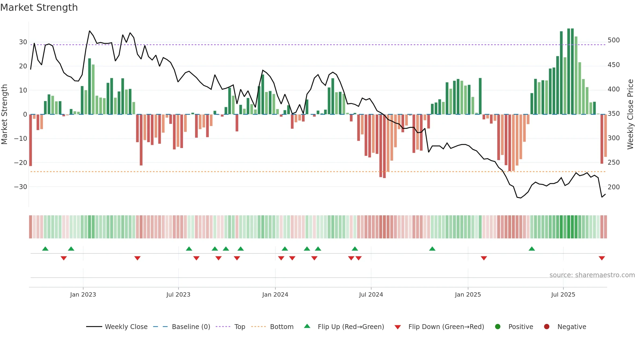Click the 200 price tick label

(x=614, y=187)
